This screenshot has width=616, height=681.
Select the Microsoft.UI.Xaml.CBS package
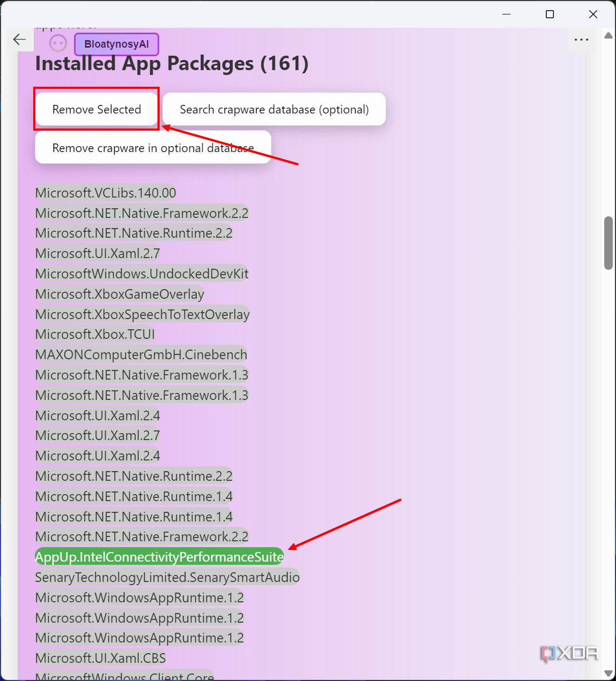[100, 658]
